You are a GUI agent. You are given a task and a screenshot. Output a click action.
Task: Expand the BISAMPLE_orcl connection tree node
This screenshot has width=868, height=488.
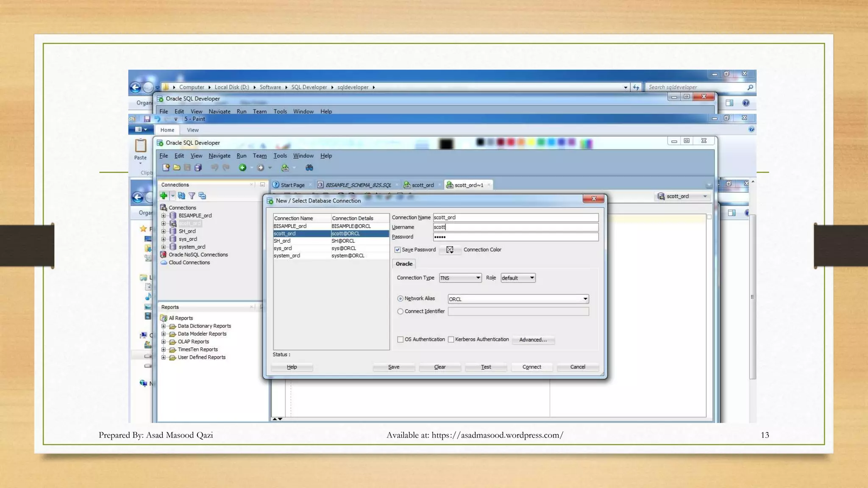coord(164,216)
